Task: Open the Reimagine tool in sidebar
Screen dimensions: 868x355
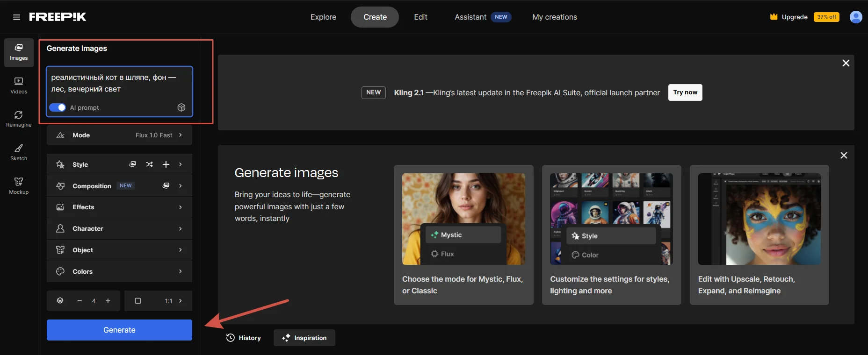Action: [x=19, y=119]
